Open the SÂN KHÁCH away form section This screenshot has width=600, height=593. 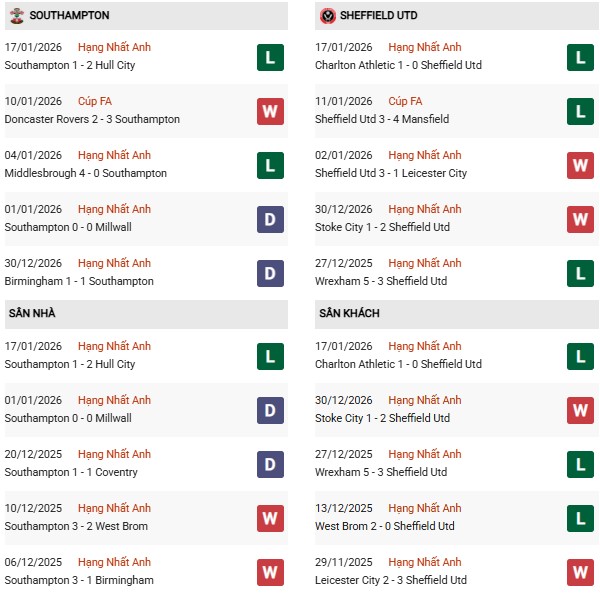coord(350,314)
